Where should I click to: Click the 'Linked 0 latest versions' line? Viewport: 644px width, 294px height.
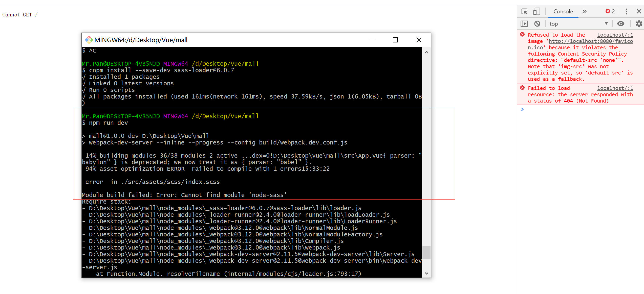[128, 83]
